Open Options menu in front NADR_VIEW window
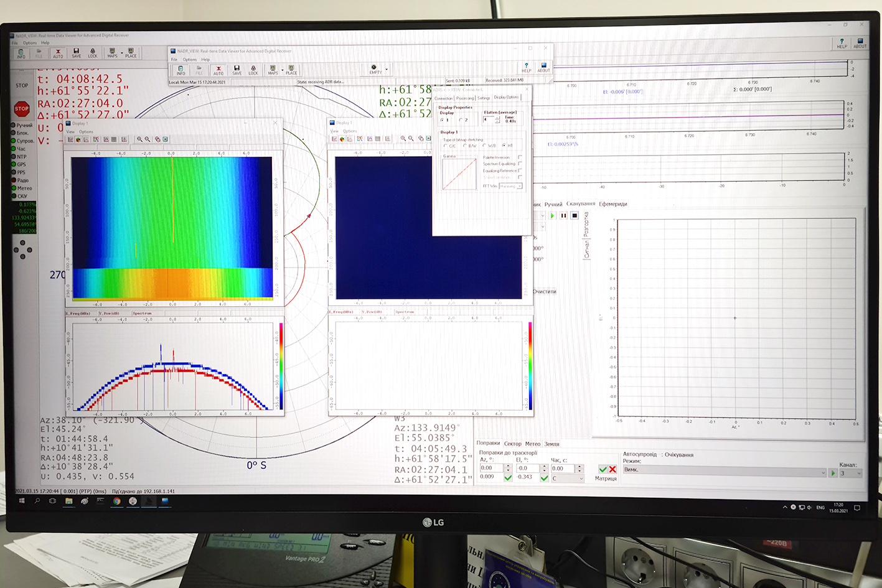Screen dimensions: 882x588 click(x=190, y=60)
